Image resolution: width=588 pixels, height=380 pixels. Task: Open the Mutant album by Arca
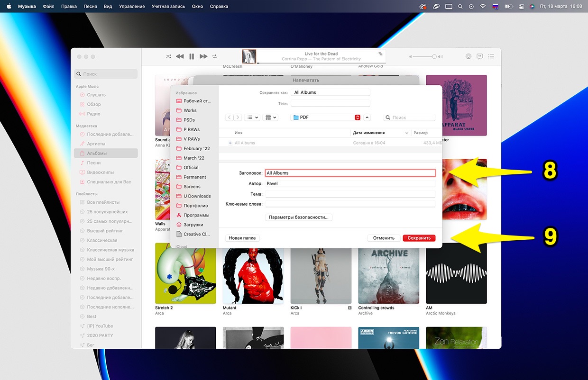point(253,273)
